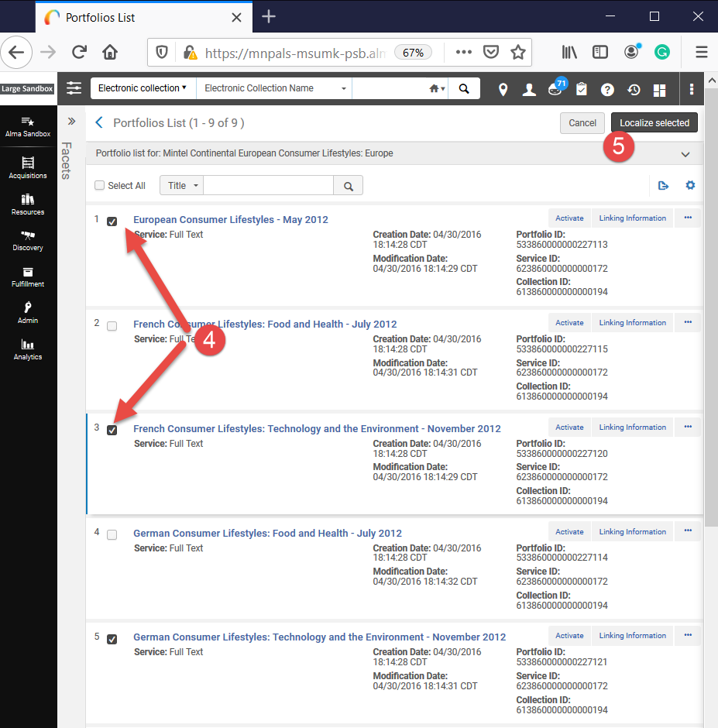Open the Acquisitions menu
This screenshot has width=718, height=728.
[28, 167]
